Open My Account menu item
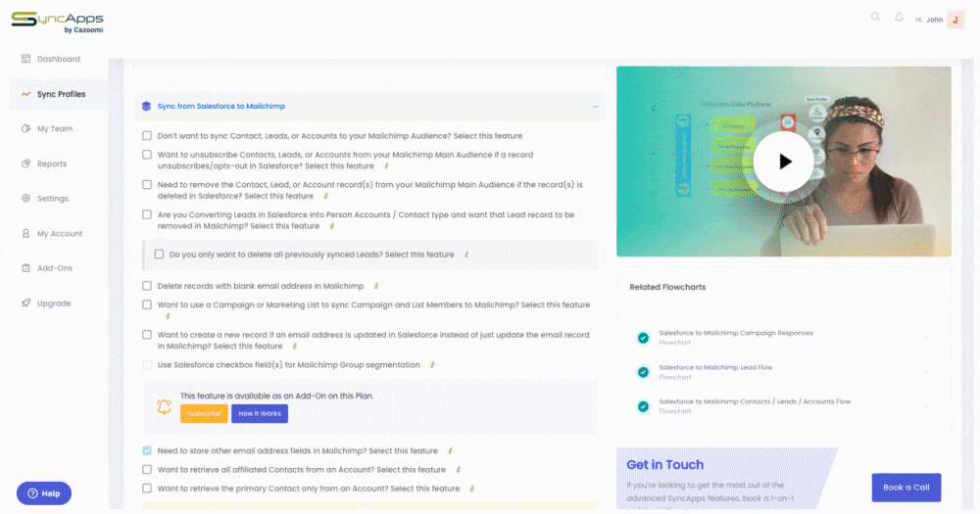Image resolution: width=980 pixels, height=514 pixels. [x=60, y=233]
